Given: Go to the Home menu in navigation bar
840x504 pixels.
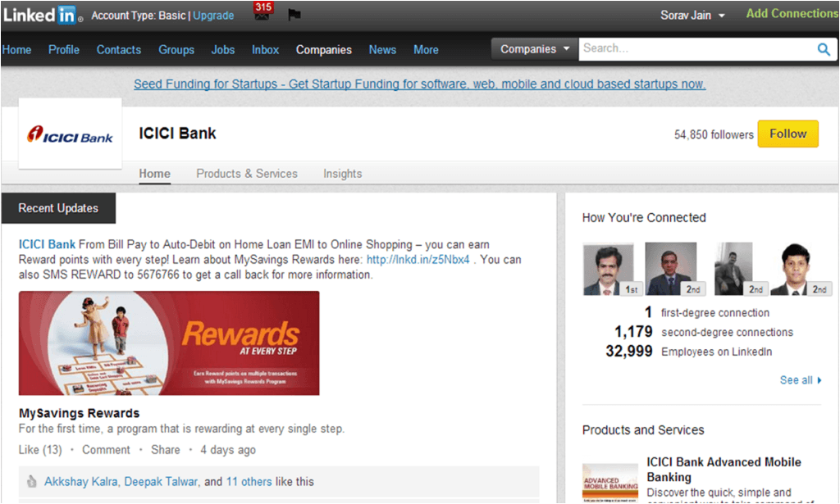Looking at the screenshot, I should [16, 50].
